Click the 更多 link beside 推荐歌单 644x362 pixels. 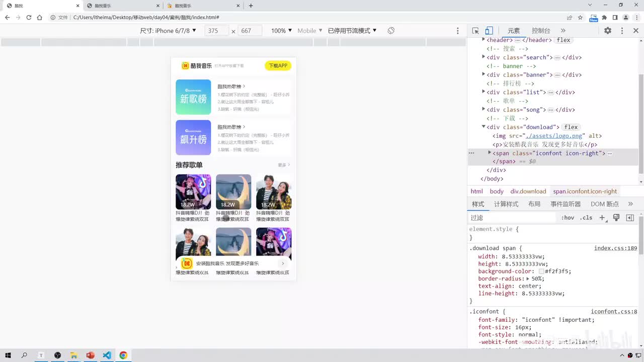click(x=284, y=165)
